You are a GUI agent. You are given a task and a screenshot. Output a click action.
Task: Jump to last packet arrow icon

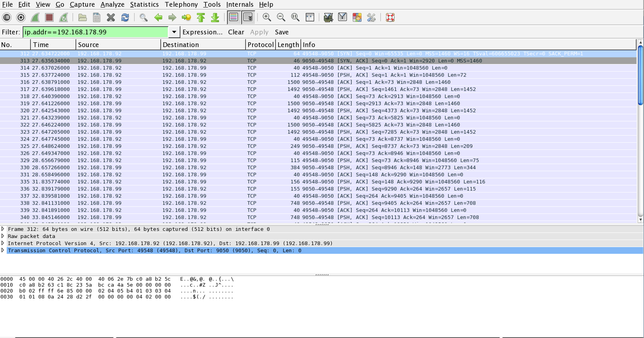(215, 17)
